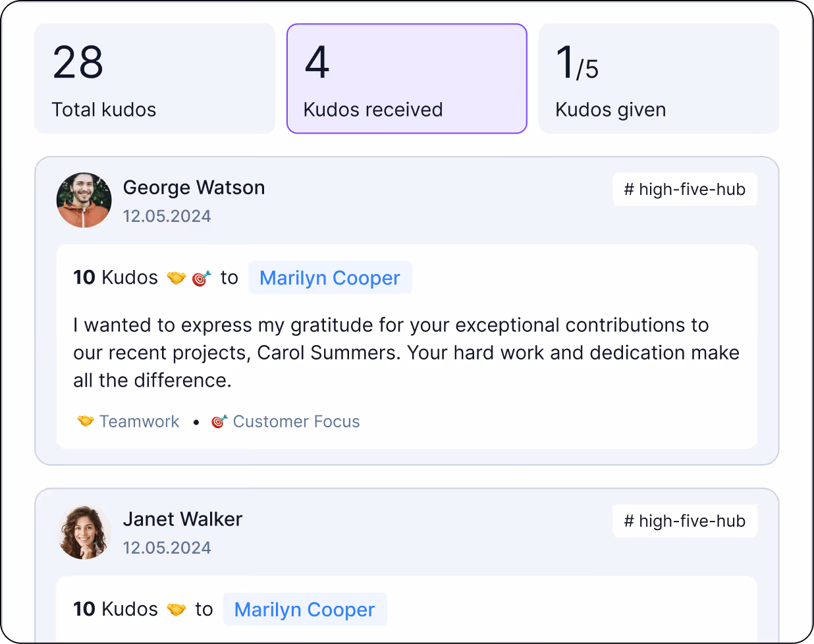Viewport: 814px width, 644px height.
Task: Open high-five-hub channel tag on George's post
Action: click(x=685, y=190)
